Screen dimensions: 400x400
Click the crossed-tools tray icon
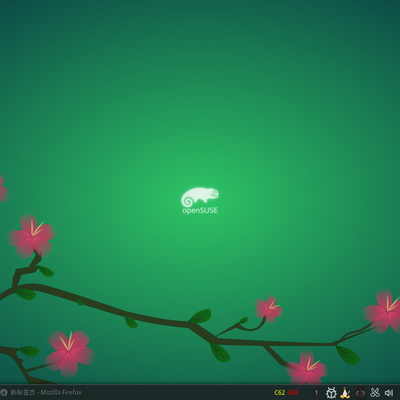coord(375,393)
